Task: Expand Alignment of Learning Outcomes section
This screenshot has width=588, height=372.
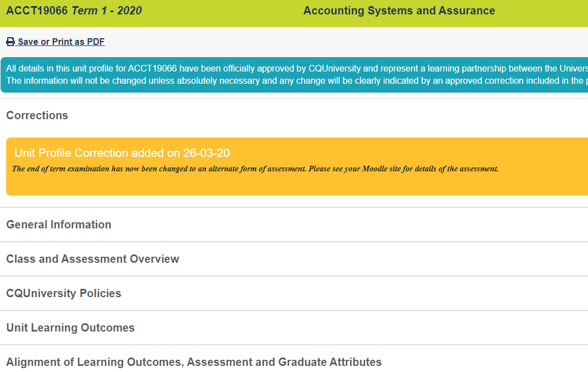Action: [x=194, y=362]
